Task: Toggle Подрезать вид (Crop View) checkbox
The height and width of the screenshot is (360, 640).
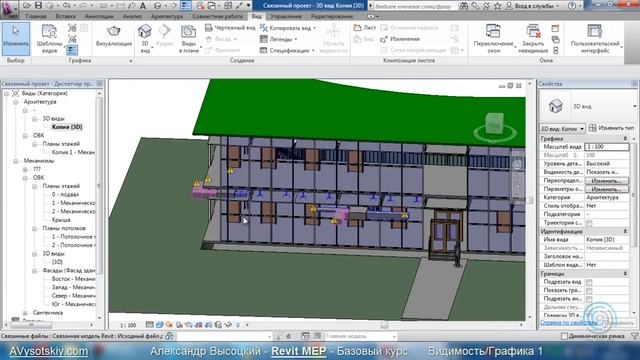Action: point(589,282)
